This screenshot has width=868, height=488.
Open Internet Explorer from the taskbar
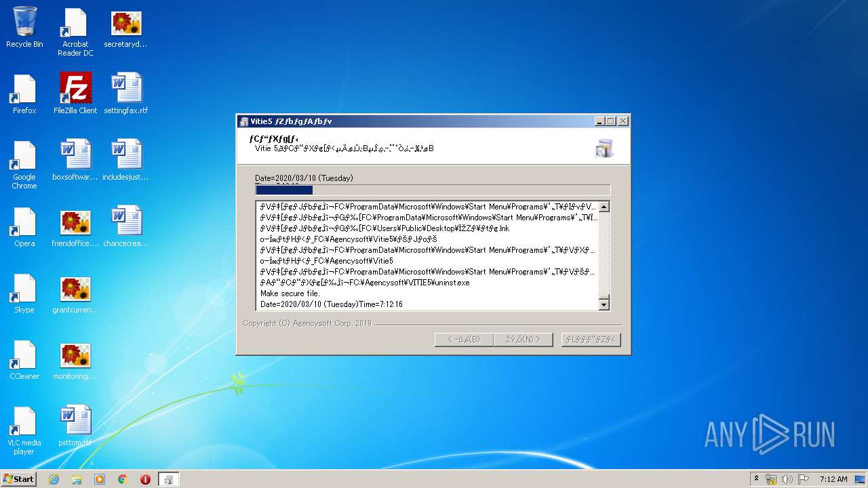[x=54, y=479]
